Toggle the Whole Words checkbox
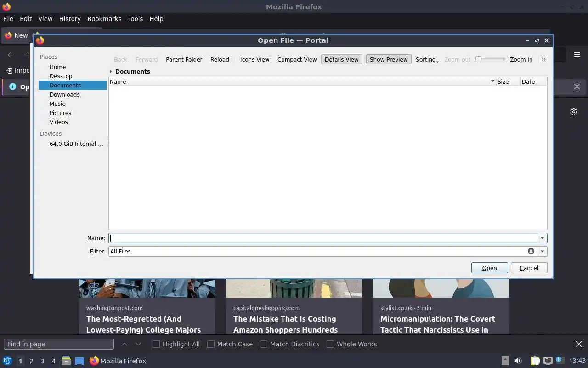Image resolution: width=588 pixels, height=368 pixels. coord(330,344)
